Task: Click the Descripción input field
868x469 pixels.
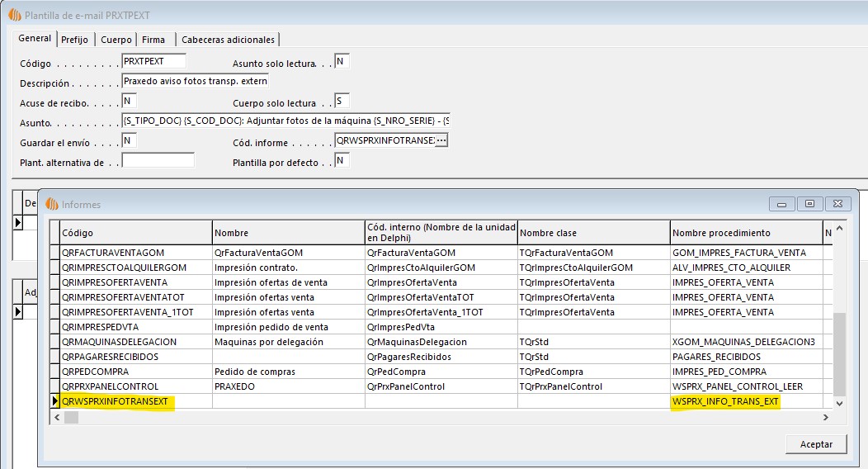Action: pos(195,82)
